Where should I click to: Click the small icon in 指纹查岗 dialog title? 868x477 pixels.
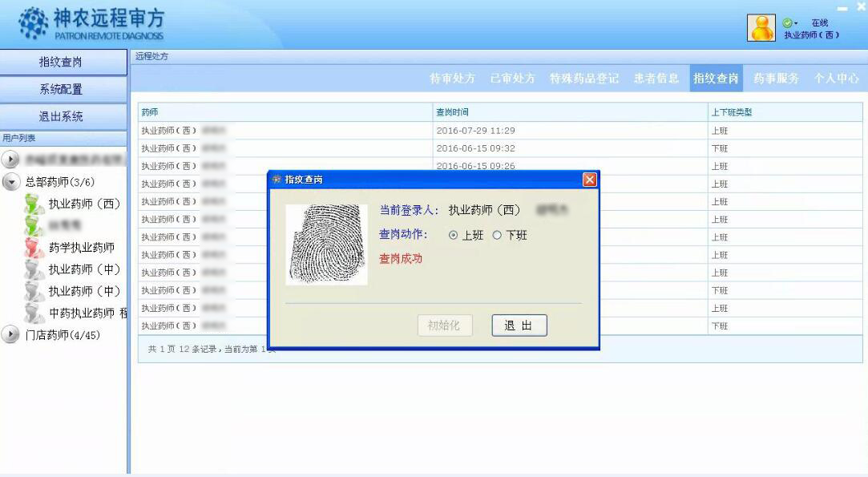pos(277,180)
